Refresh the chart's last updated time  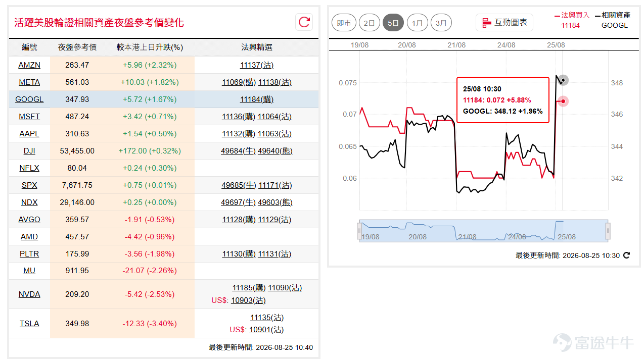(627, 255)
